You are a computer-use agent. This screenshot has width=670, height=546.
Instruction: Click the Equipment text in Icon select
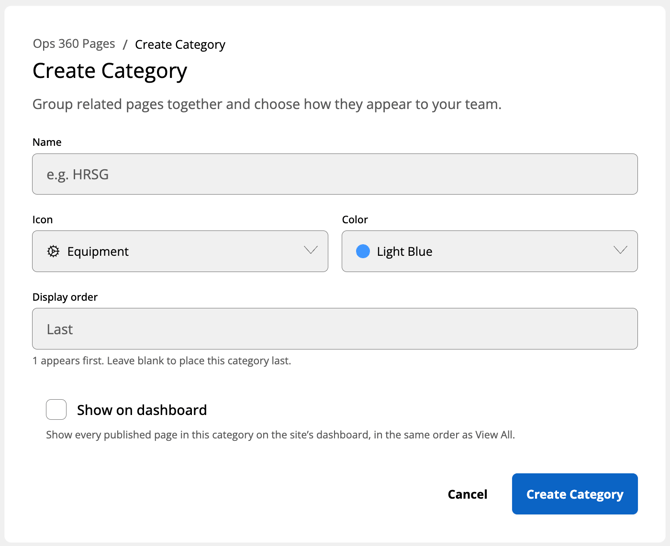(x=98, y=252)
